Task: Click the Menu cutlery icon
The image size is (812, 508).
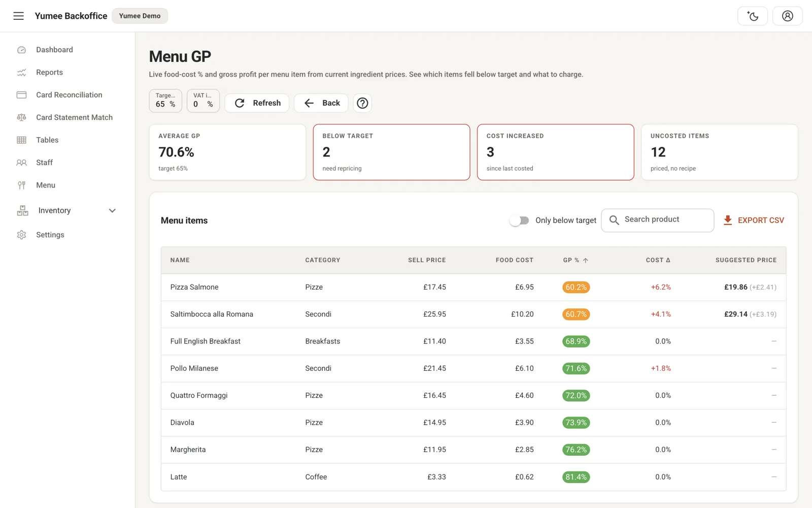Action: [x=21, y=185]
